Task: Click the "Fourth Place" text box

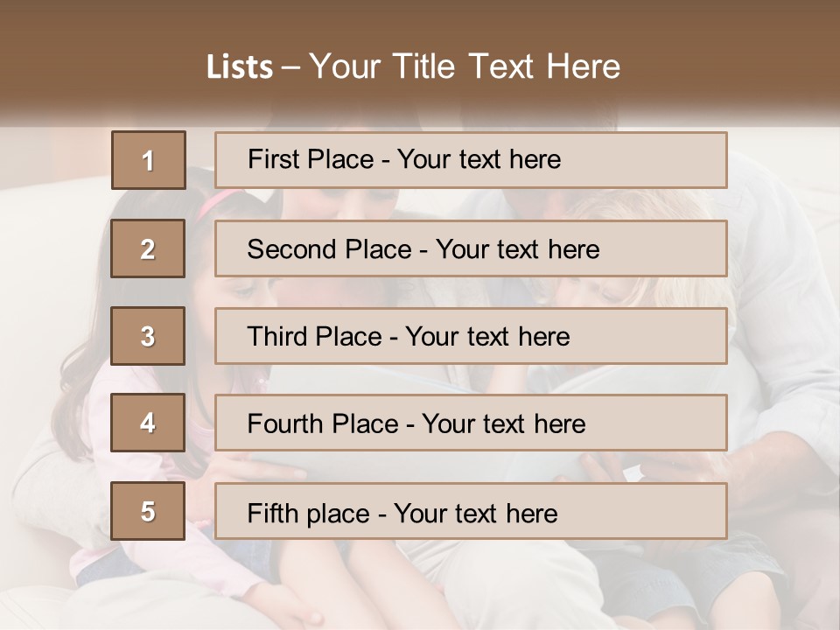Action: 471,423
